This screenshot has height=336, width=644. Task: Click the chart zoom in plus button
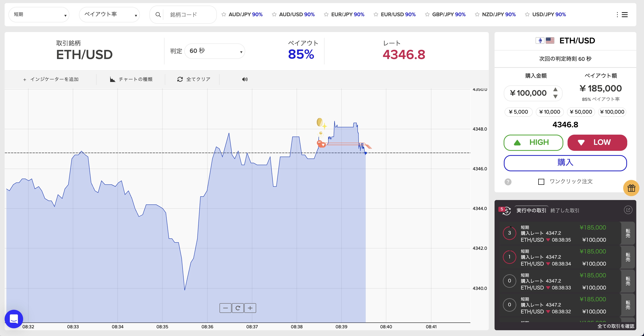(x=250, y=308)
